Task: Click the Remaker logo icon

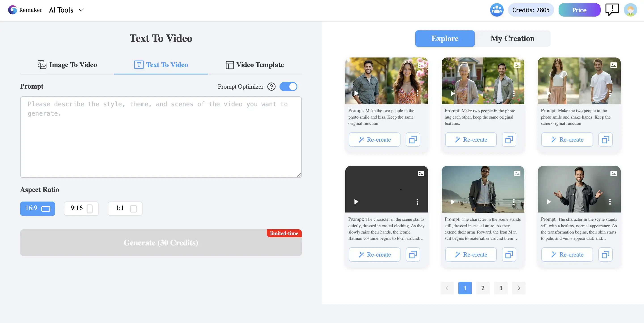Action: point(13,10)
